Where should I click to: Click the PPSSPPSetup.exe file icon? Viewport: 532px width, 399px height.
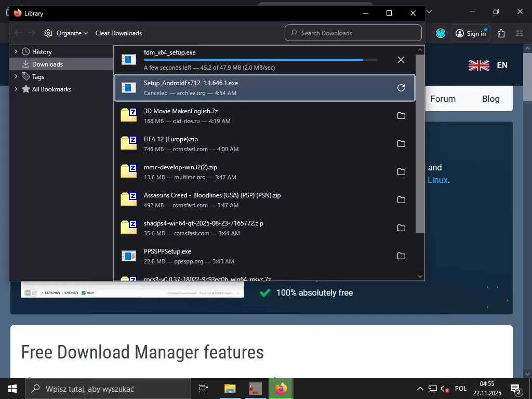click(x=129, y=256)
